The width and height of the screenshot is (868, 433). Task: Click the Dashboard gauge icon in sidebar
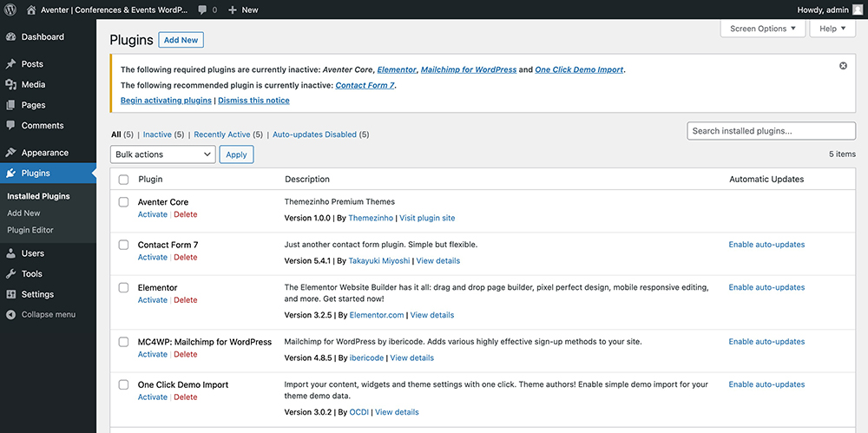tap(10, 37)
